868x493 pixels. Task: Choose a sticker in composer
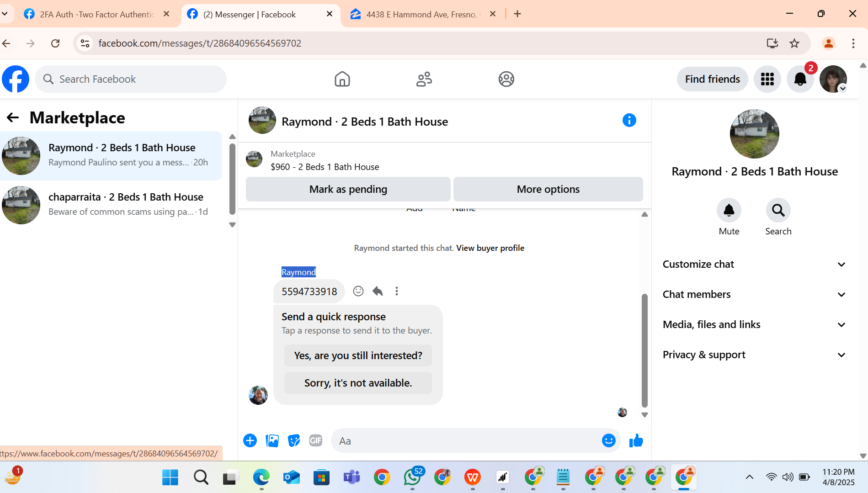click(294, 440)
